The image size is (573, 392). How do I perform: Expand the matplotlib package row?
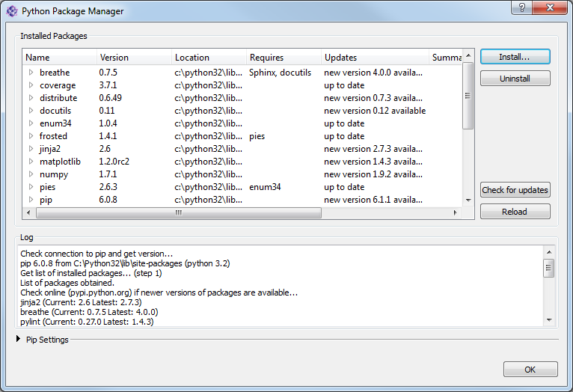[31, 162]
